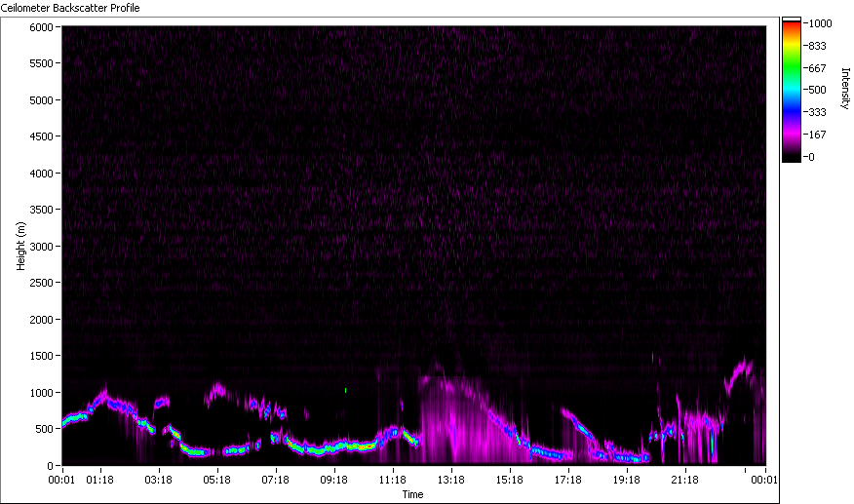Screen dimensions: 854x504
Task: Click the Time axis label
Action: pos(412,494)
